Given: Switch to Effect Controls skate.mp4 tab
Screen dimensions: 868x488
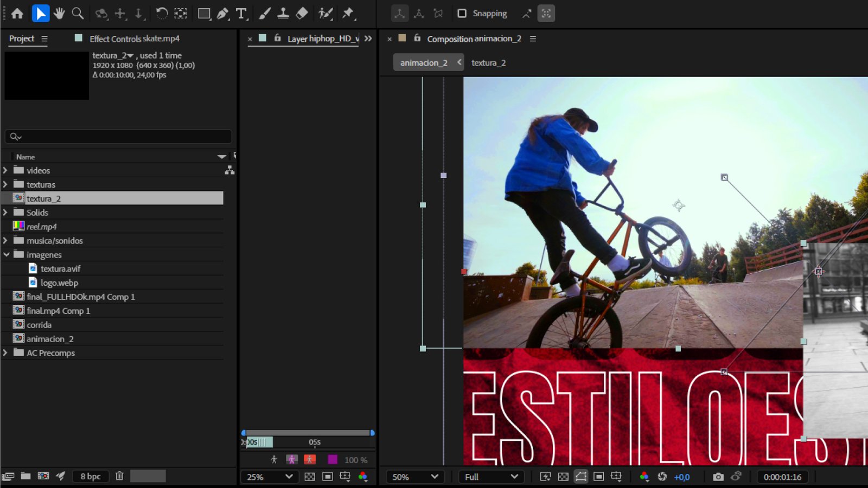Looking at the screenshot, I should (x=135, y=38).
